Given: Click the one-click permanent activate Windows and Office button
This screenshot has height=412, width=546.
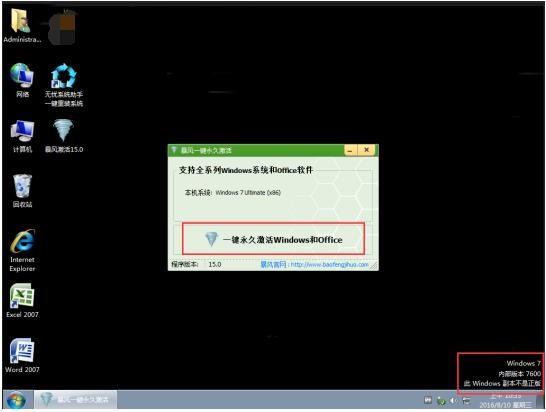Looking at the screenshot, I should 273,239.
